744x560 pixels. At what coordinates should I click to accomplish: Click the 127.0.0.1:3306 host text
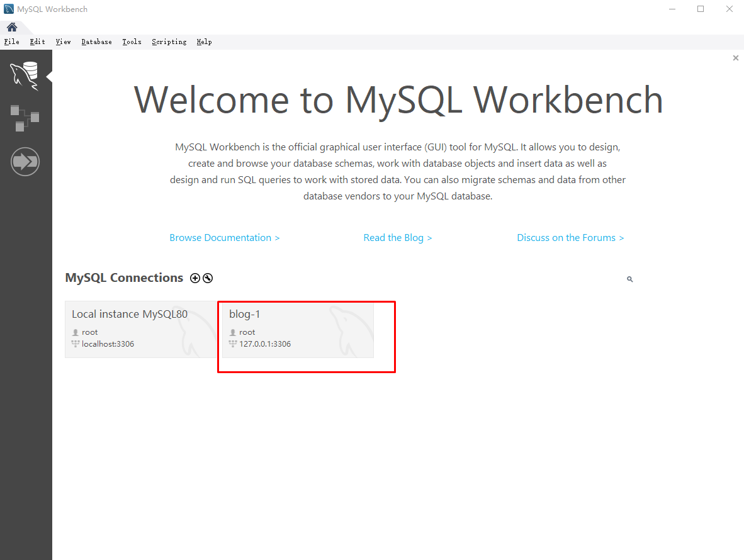click(x=265, y=344)
